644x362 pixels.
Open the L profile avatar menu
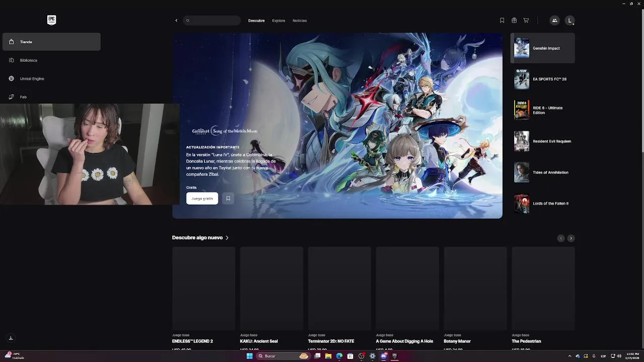pos(570,21)
